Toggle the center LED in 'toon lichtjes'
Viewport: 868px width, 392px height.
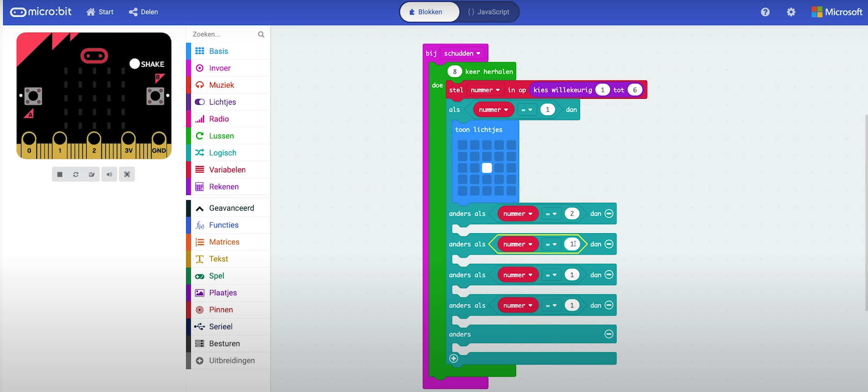[x=487, y=168]
